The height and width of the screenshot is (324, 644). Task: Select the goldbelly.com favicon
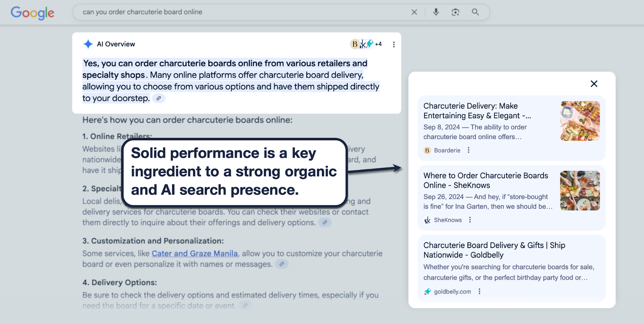[427, 291]
